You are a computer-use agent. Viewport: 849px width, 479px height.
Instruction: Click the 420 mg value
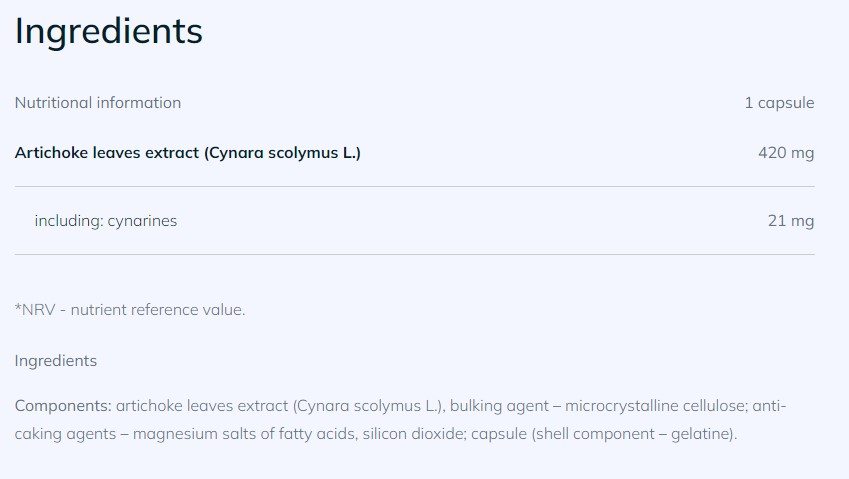pos(786,153)
